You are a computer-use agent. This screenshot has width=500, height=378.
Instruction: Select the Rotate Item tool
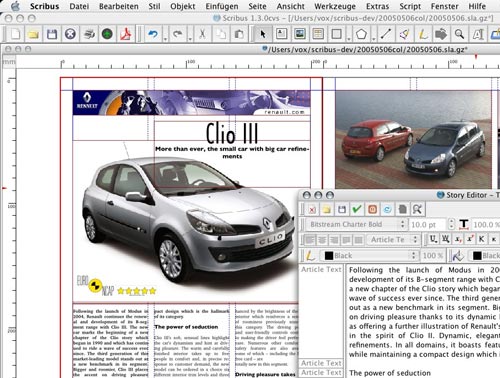[x=441, y=34]
